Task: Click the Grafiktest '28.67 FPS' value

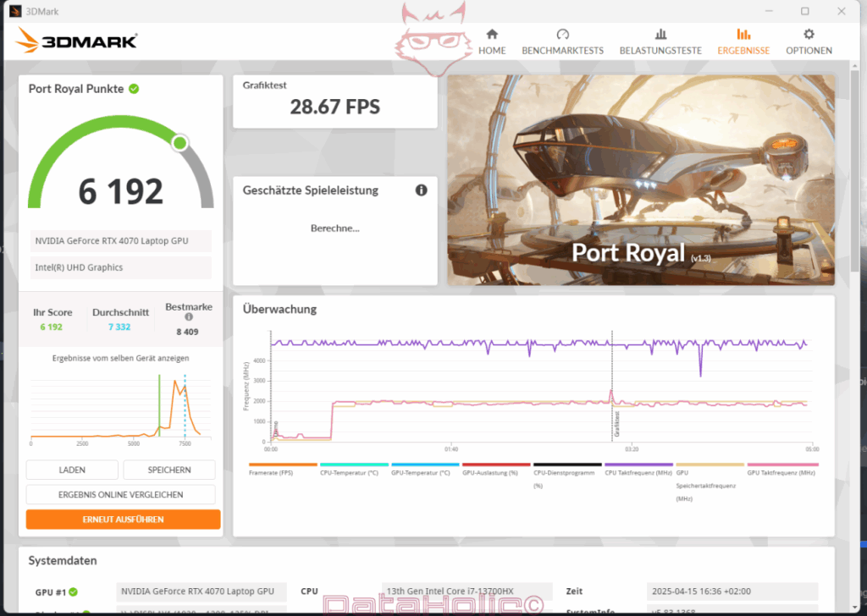Action: [335, 107]
